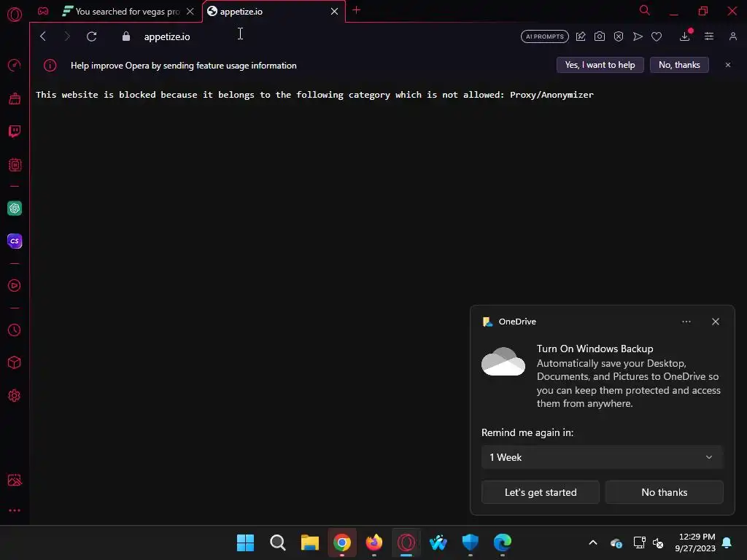
Task: Open the purple CS sidebar app
Action: coord(15,241)
